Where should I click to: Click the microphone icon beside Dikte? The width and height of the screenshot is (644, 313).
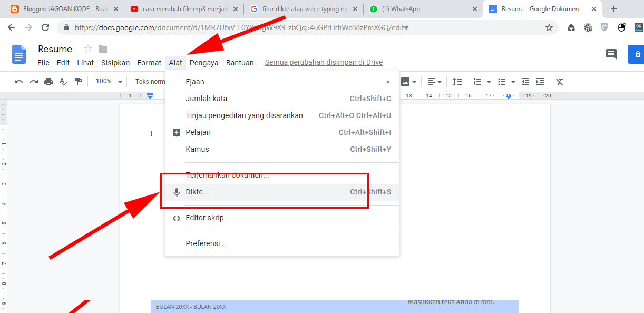177,192
